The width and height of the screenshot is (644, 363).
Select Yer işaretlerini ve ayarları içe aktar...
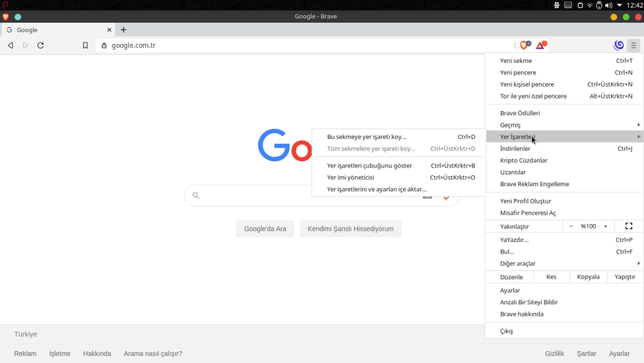pos(399,190)
